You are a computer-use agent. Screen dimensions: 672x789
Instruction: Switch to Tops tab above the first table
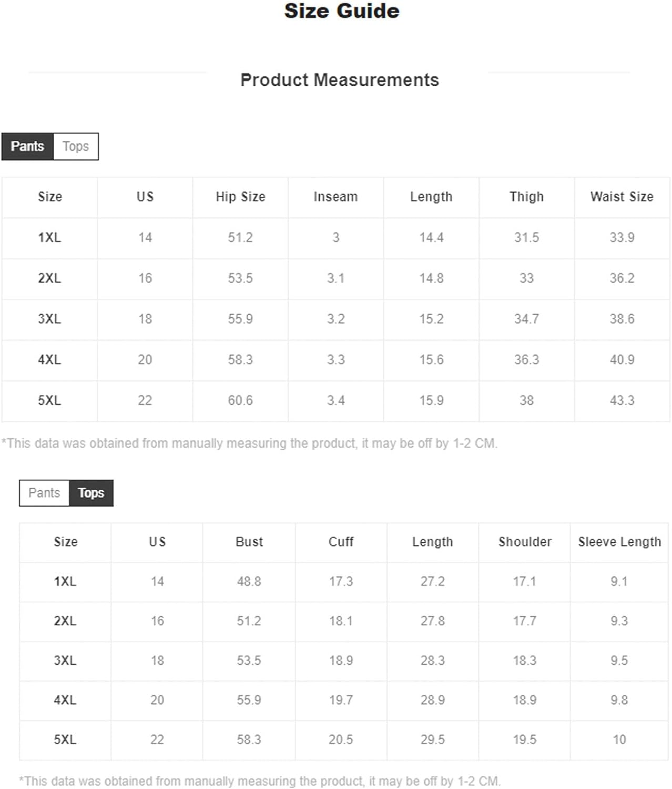[x=76, y=146]
